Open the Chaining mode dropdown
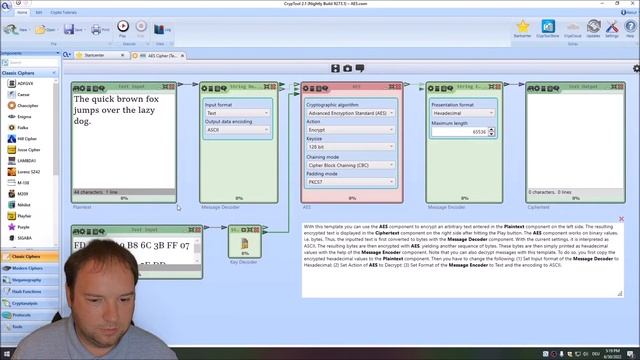The image size is (640, 360). [350, 165]
